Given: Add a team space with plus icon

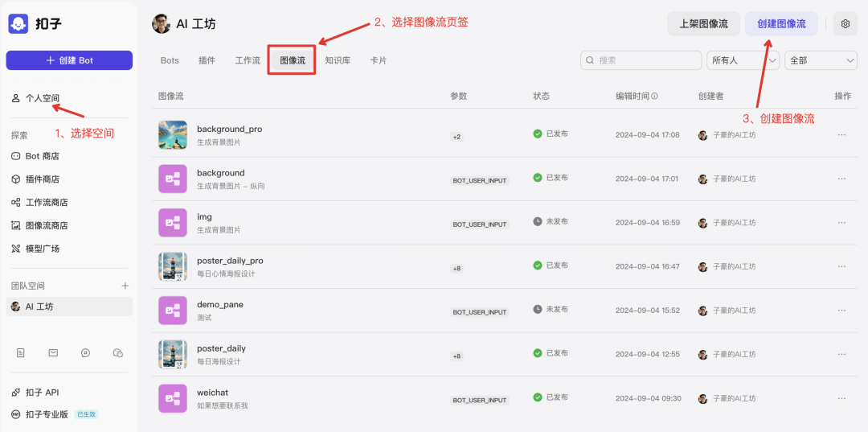Looking at the screenshot, I should (x=125, y=286).
